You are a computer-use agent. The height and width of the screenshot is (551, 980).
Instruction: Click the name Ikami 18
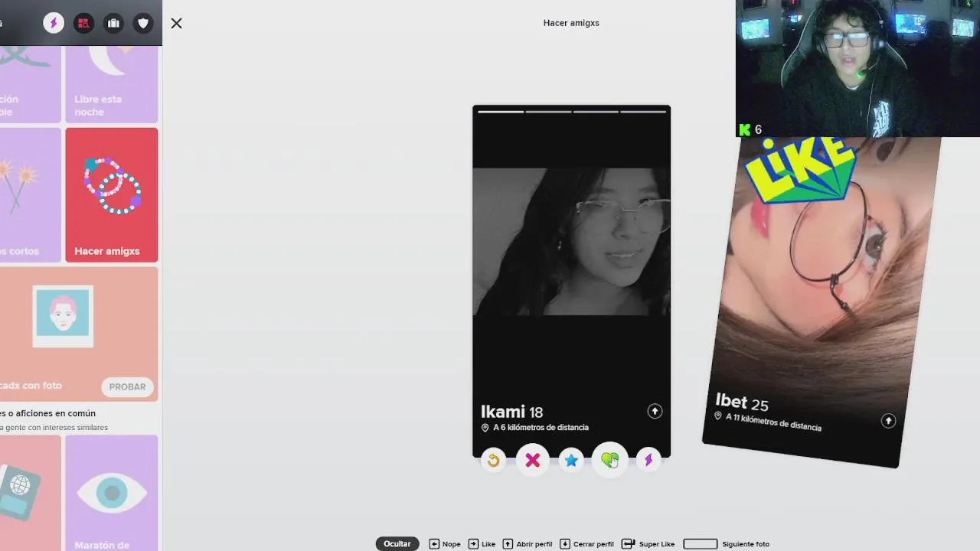click(x=511, y=412)
